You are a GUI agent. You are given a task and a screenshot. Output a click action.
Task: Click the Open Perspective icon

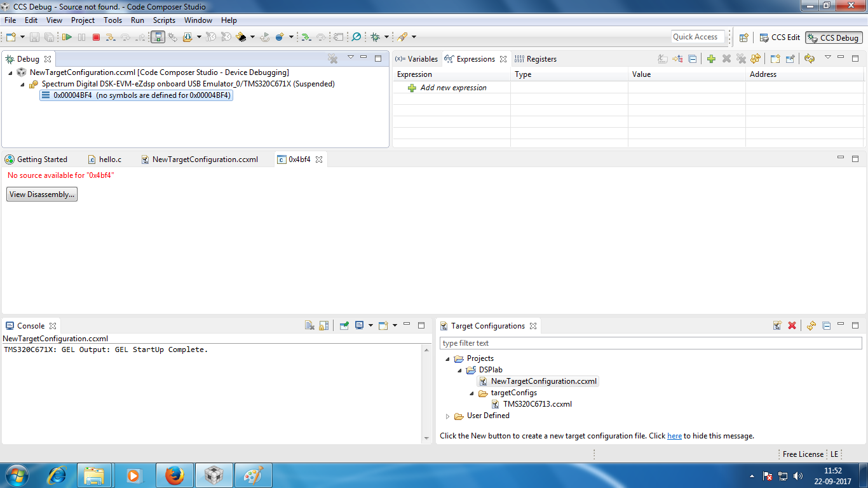click(x=744, y=37)
